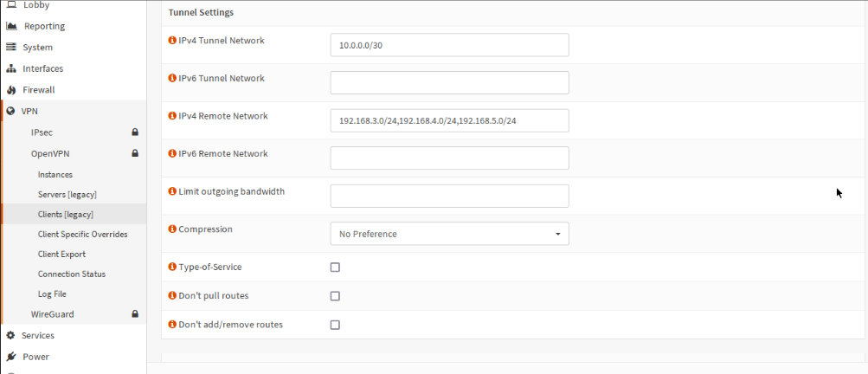Image resolution: width=868 pixels, height=374 pixels.
Task: Toggle the Don't add/remove routes checkbox
Action: (x=335, y=325)
